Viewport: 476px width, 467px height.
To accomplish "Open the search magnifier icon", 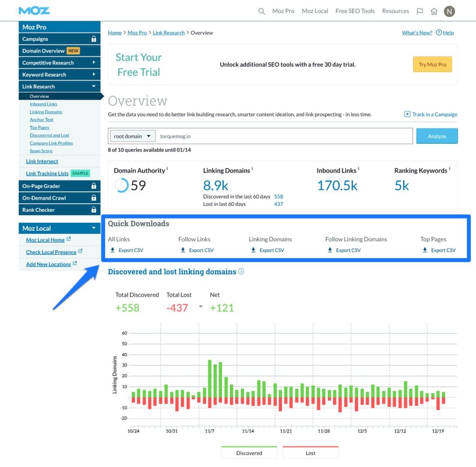I will pos(261,11).
